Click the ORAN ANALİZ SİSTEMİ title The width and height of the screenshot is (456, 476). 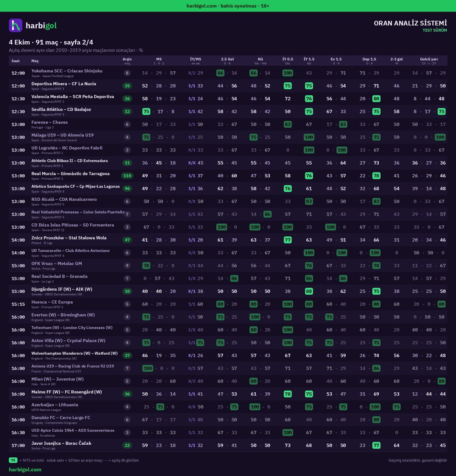click(x=410, y=23)
